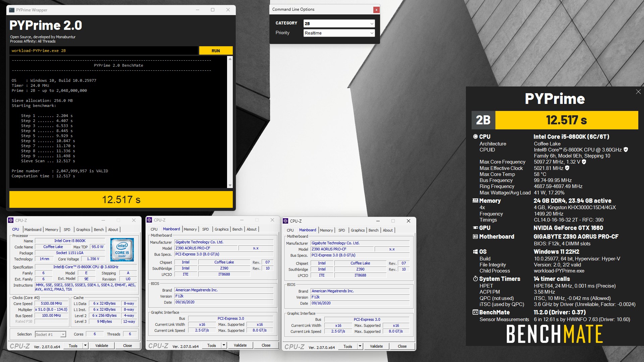Run the PYPrime benchmark
Image resolution: width=644 pixels, height=362 pixels.
click(216, 51)
